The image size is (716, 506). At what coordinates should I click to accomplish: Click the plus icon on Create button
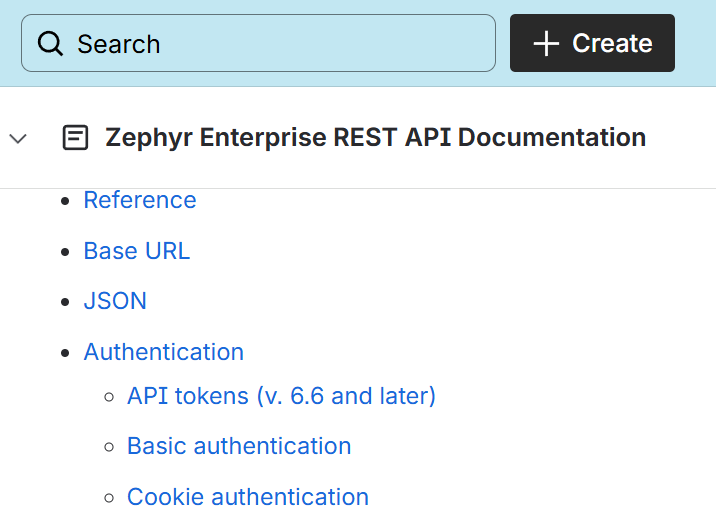pyautogui.click(x=545, y=44)
